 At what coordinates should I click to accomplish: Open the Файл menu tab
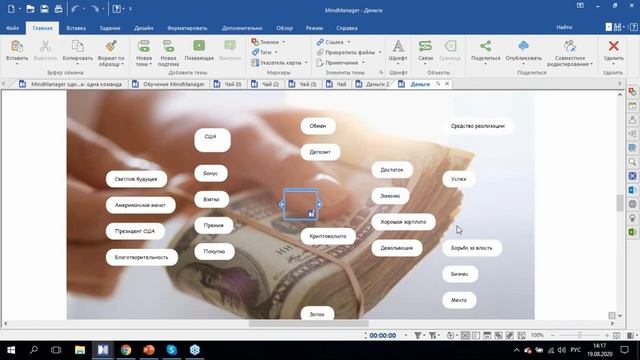[x=12, y=28]
